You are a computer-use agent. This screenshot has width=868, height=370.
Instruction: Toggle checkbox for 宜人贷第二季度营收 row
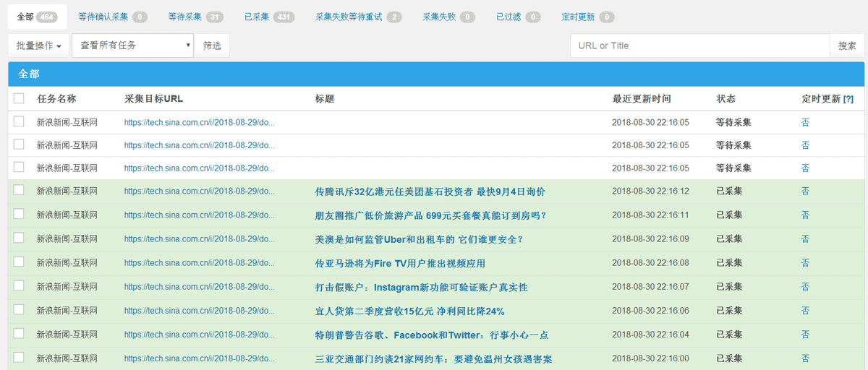coord(19,310)
